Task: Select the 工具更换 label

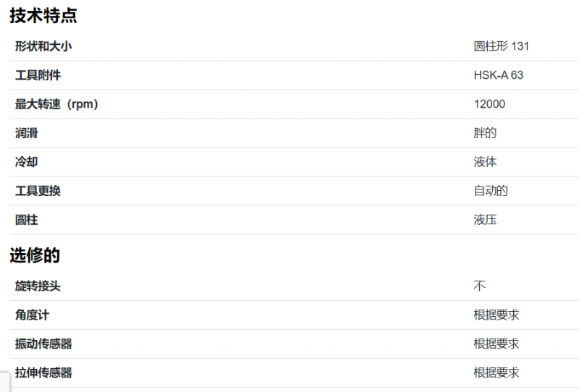Action: coord(38,191)
